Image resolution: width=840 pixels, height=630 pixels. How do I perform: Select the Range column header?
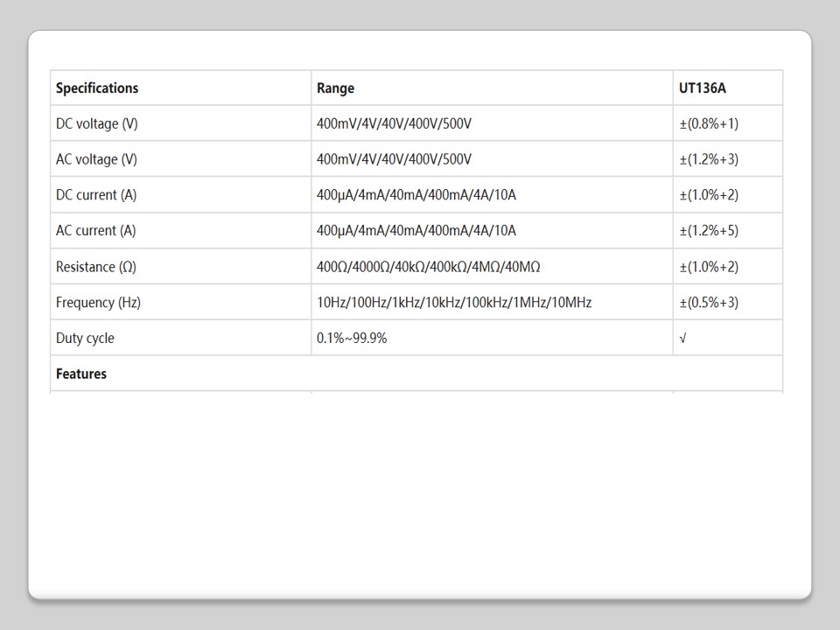tap(335, 88)
